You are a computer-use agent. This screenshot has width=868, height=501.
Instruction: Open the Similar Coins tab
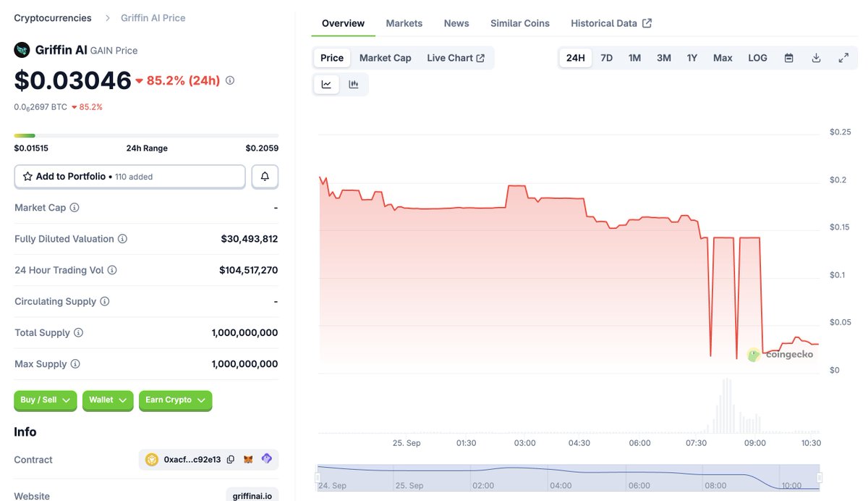point(519,23)
